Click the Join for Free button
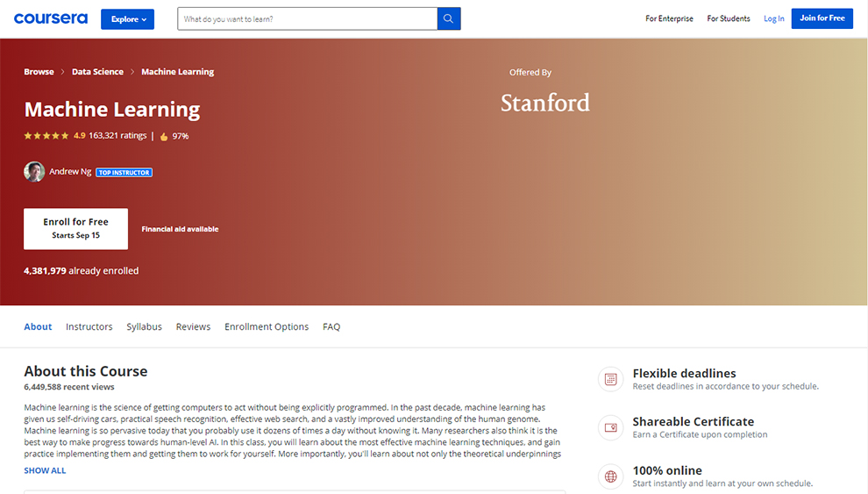 pos(822,18)
